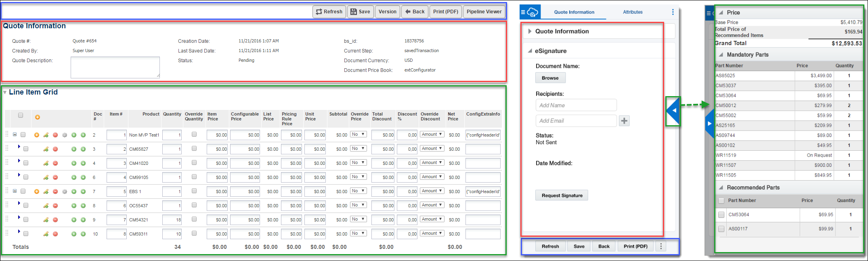Expand the mobile Quote Information section
The width and height of the screenshot is (868, 261).
[x=530, y=32]
